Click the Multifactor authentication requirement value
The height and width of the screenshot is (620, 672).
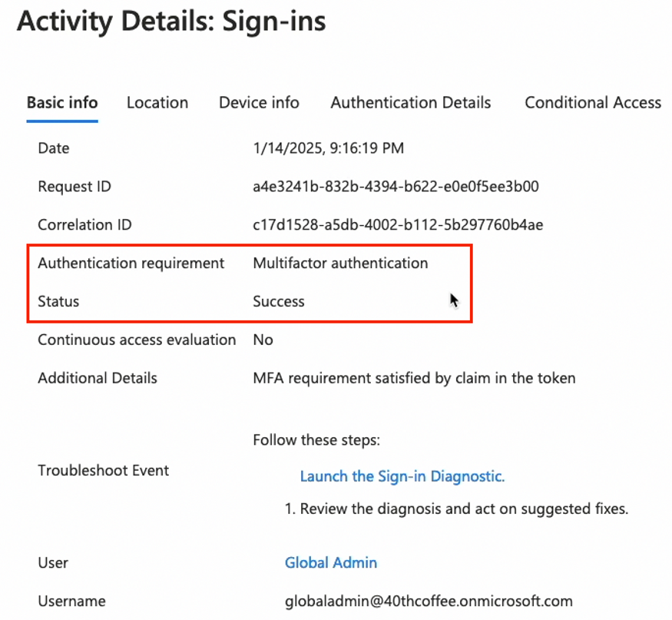(x=340, y=263)
